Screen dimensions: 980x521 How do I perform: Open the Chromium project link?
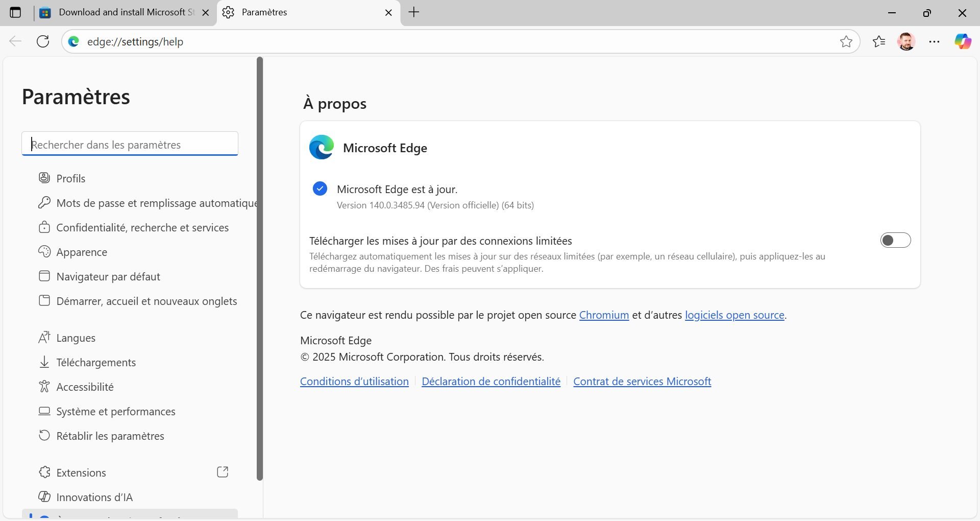point(604,315)
